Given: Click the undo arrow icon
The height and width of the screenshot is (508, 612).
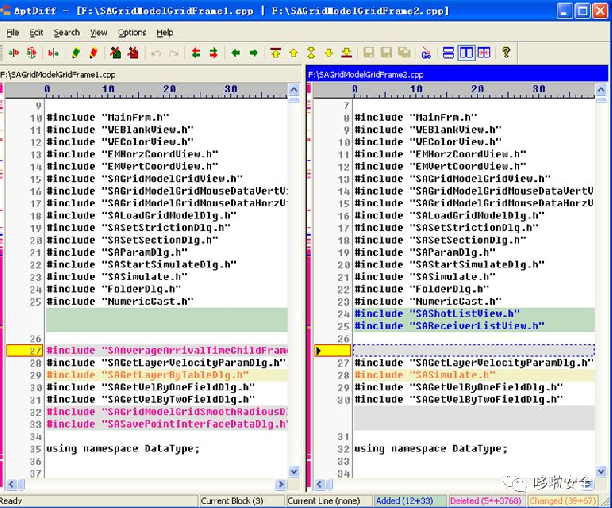Looking at the screenshot, I should pos(156,53).
